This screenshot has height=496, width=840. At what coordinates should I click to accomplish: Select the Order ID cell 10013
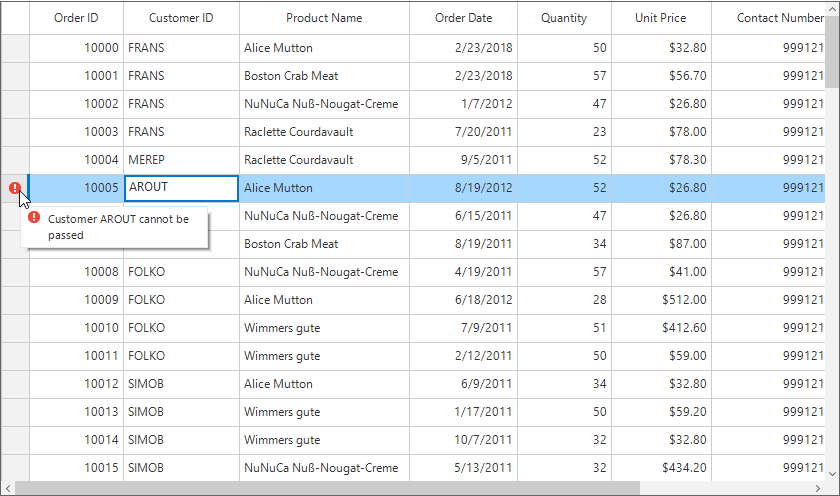(x=77, y=412)
